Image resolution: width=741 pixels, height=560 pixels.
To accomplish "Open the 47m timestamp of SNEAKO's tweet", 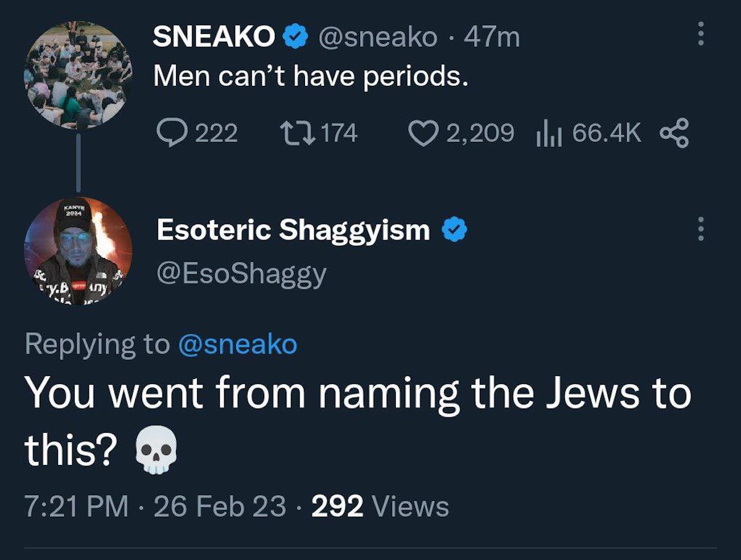I will pyautogui.click(x=492, y=38).
